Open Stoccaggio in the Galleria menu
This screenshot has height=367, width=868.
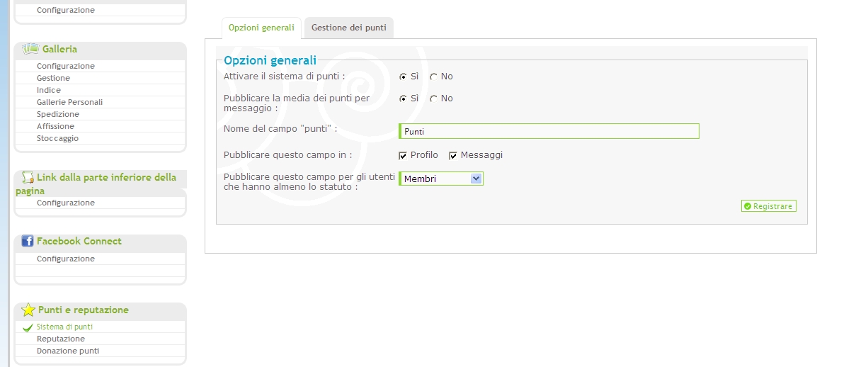pyautogui.click(x=58, y=138)
